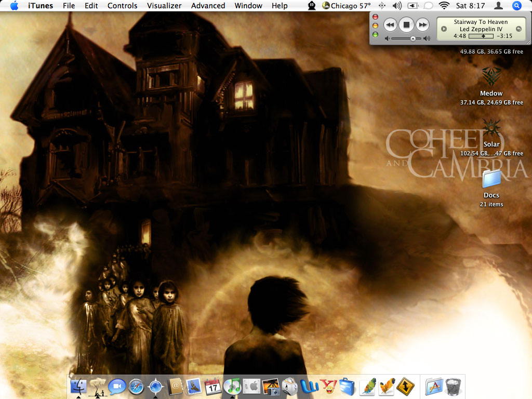Click the left play arrow in iTunes display
532x399 pixels.
tap(444, 29)
